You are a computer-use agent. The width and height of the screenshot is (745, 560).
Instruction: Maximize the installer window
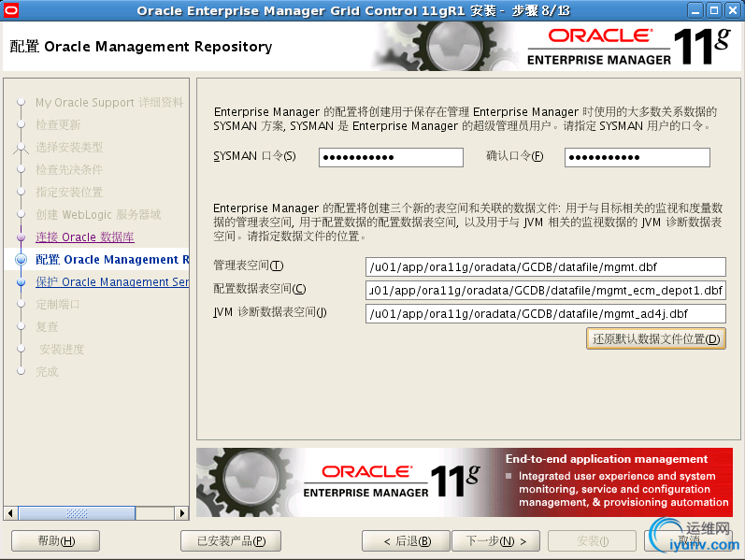[713, 10]
